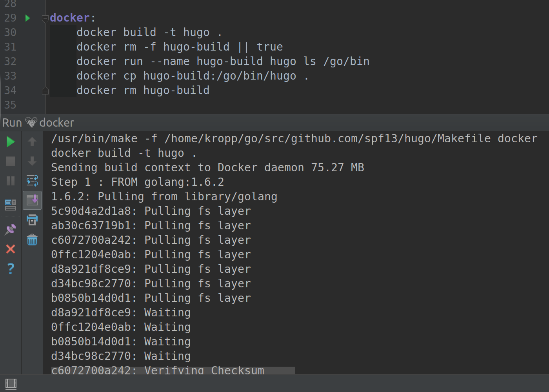Open help via blue question mark
This screenshot has height=392, width=549.
click(x=11, y=269)
